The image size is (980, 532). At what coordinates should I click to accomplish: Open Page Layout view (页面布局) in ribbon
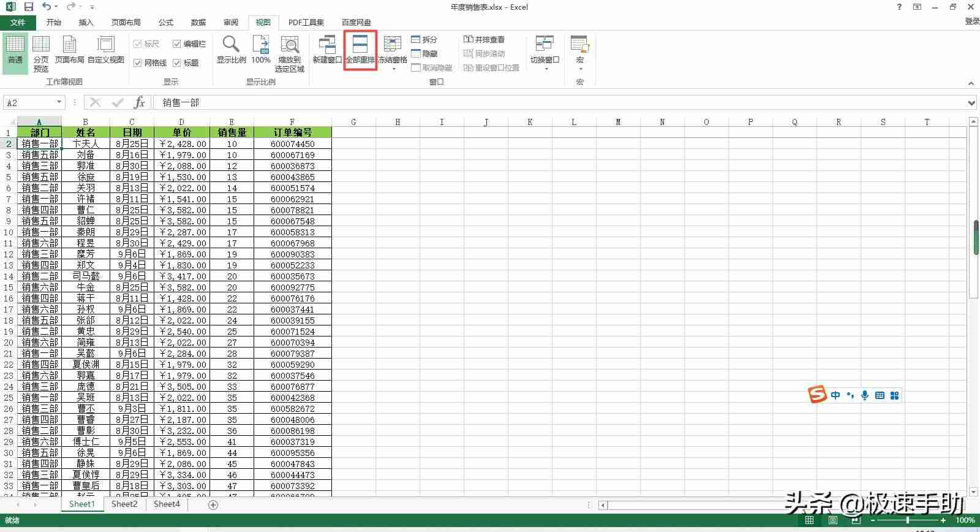pos(70,50)
